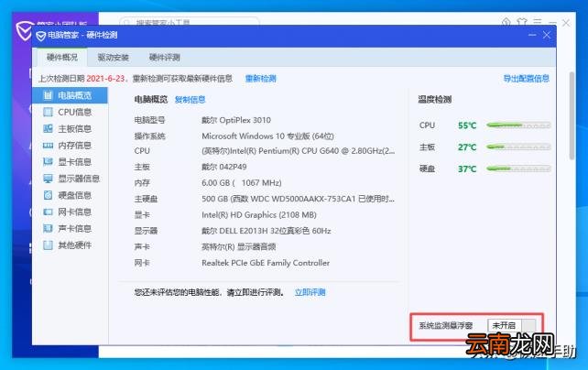Click the CPU 55°C temperature bar
The width and height of the screenshot is (588, 370).
518,125
